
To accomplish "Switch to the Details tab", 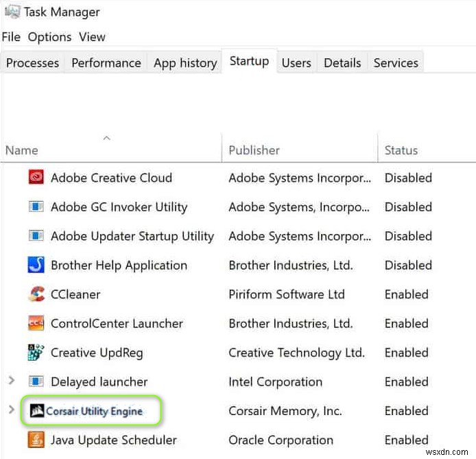I will [x=342, y=63].
